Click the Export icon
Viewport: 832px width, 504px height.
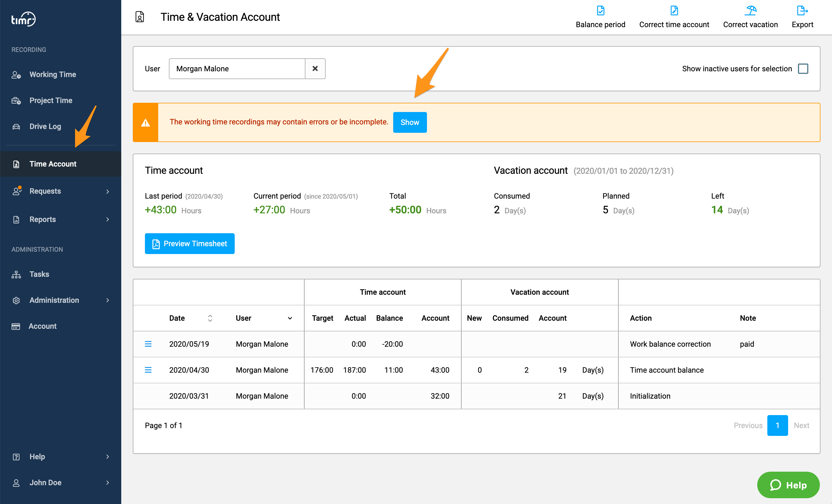click(802, 11)
